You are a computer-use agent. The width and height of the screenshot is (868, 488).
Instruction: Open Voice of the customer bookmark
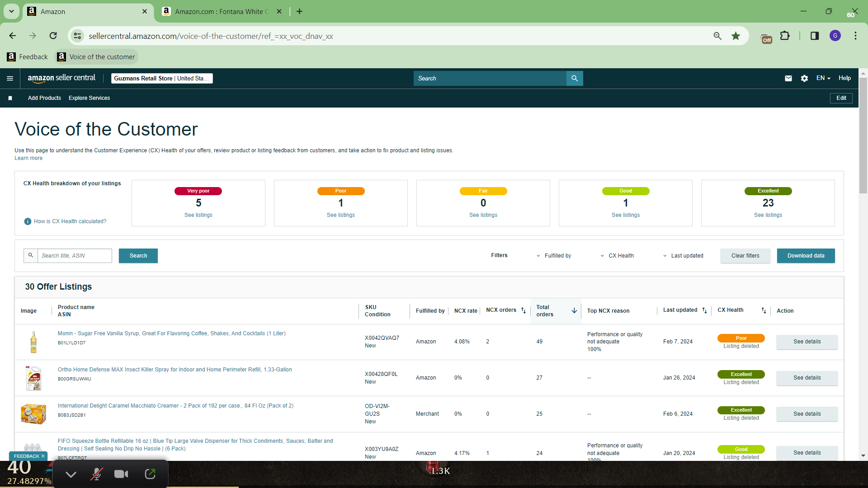tap(96, 57)
